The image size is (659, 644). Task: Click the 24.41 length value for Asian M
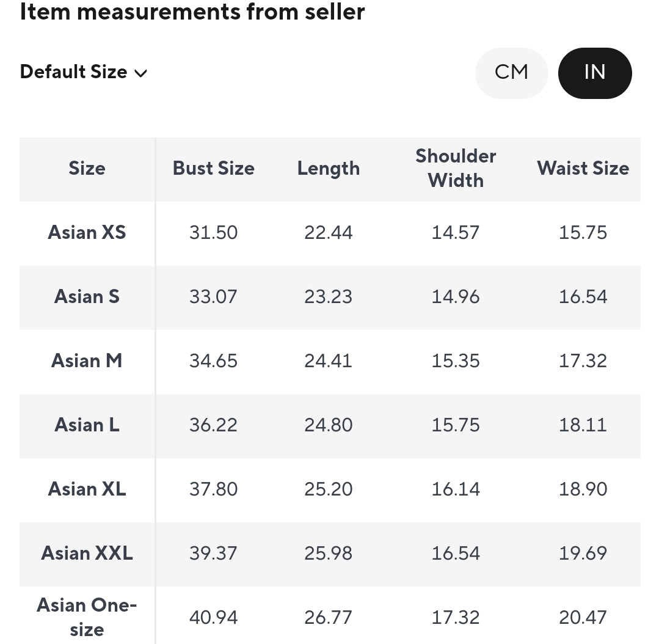click(328, 360)
